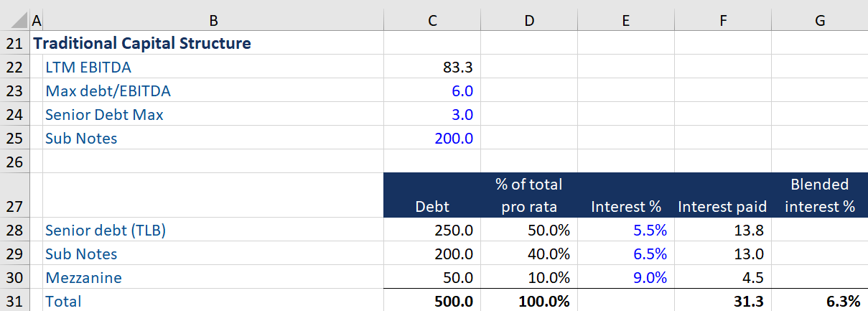Viewport: 868px width, 311px height.
Task: Select the blended interest cell showing 6.3%
Action: tap(819, 301)
